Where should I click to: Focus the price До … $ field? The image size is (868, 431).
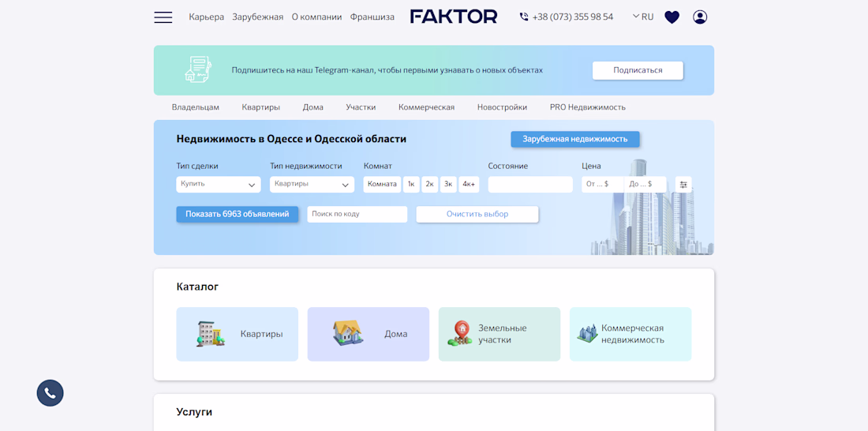tap(645, 185)
